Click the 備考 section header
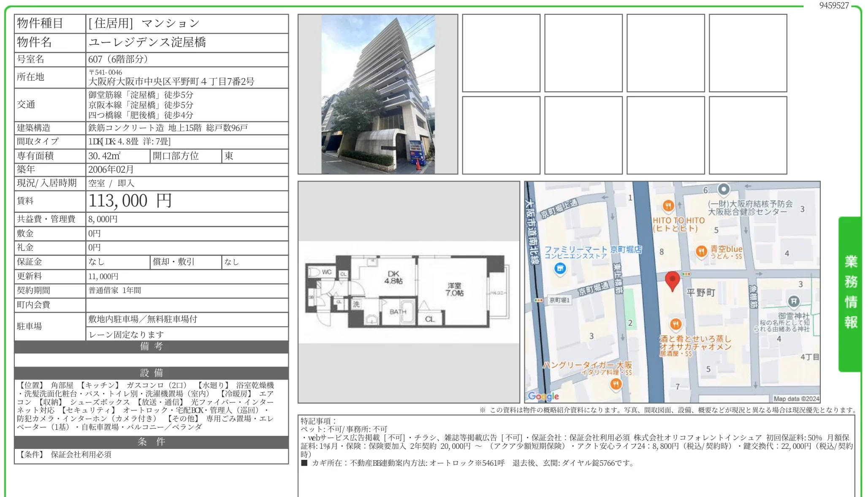This screenshot has width=868, height=497. (x=151, y=346)
